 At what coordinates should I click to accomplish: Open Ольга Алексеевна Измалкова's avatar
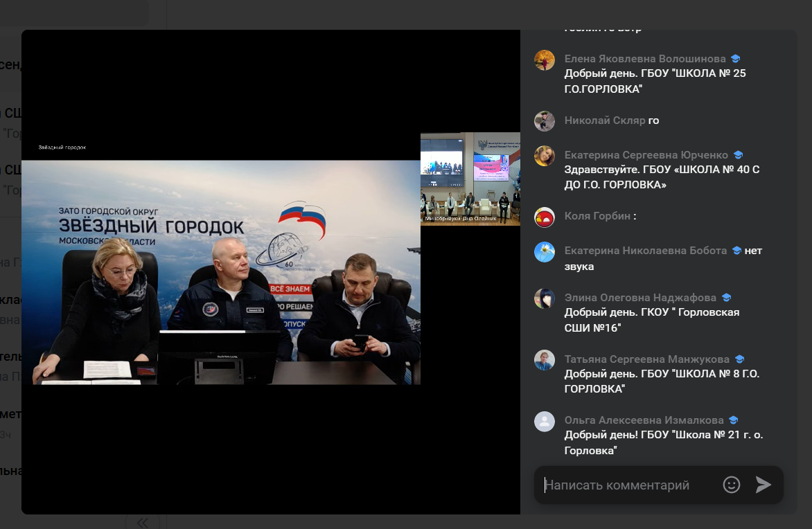click(x=545, y=422)
